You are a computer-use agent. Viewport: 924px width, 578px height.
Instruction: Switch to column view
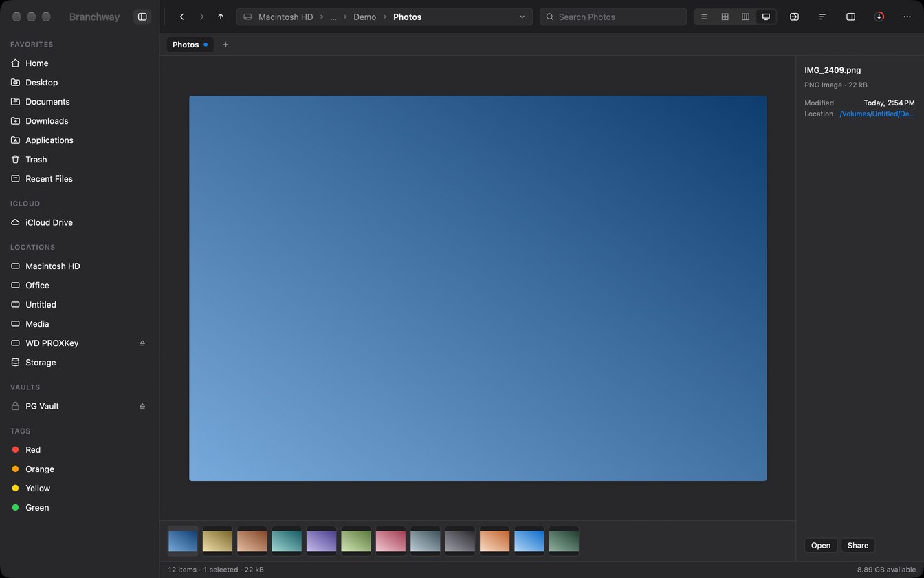click(745, 17)
